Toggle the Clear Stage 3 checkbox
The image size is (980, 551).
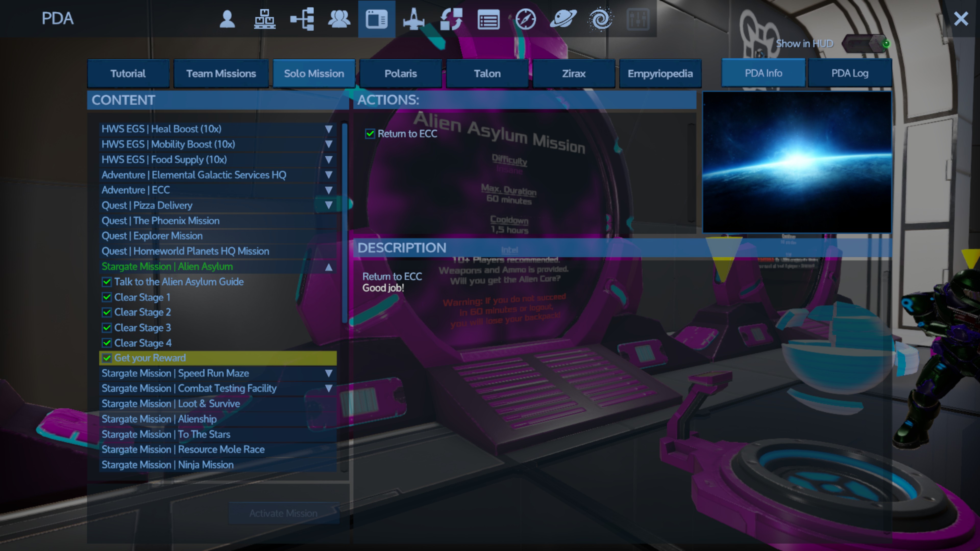tap(107, 328)
